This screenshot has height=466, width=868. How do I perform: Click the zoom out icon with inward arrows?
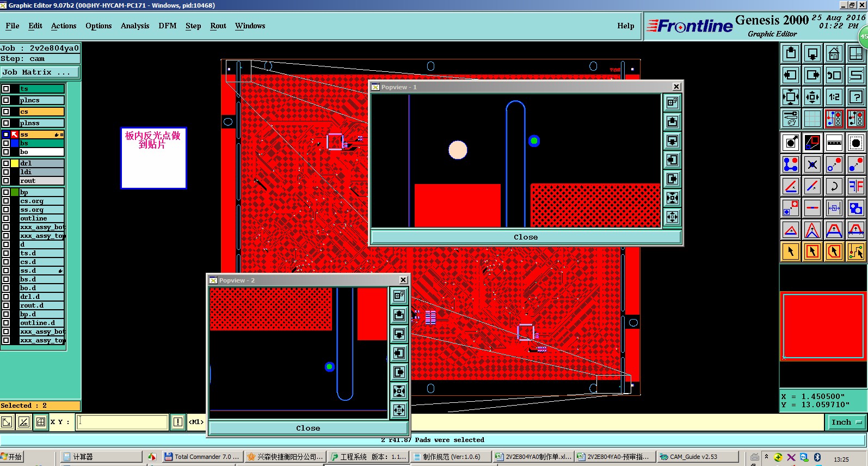(x=812, y=97)
